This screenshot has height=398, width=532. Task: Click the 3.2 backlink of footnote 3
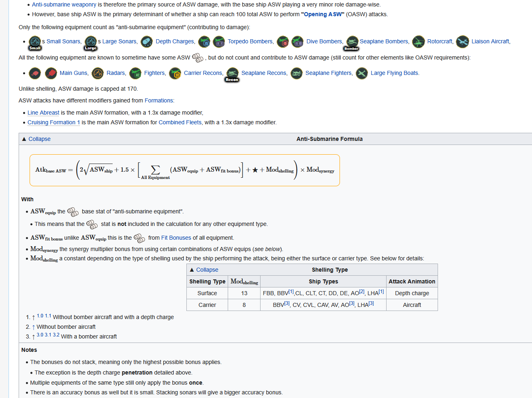click(x=56, y=335)
